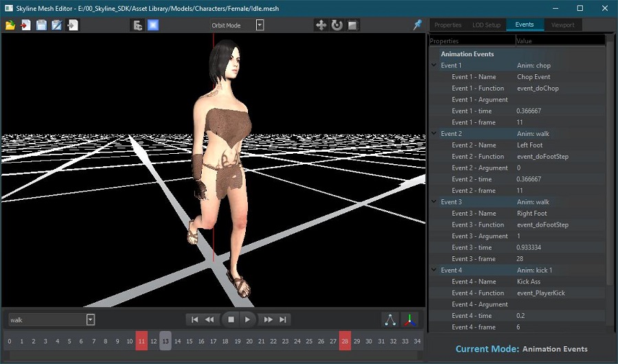
Task: Toggle the XYZ axis gizmo icon
Action: click(409, 319)
